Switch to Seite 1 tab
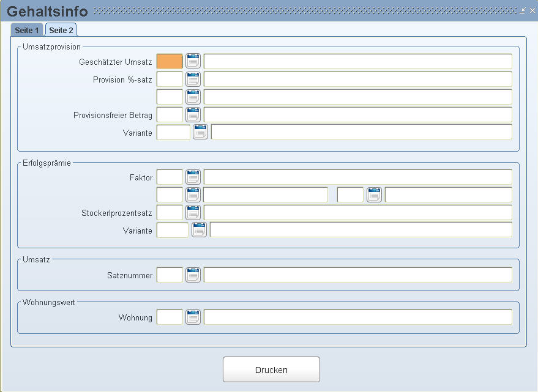Image resolution: width=538 pixels, height=392 pixels. (27, 30)
